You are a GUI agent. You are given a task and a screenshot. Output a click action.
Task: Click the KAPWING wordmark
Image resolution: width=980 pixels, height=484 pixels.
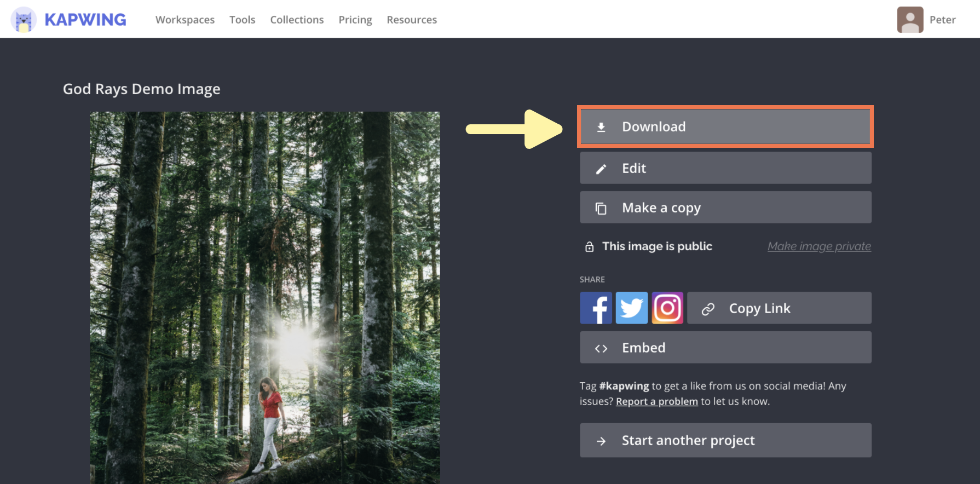point(85,20)
